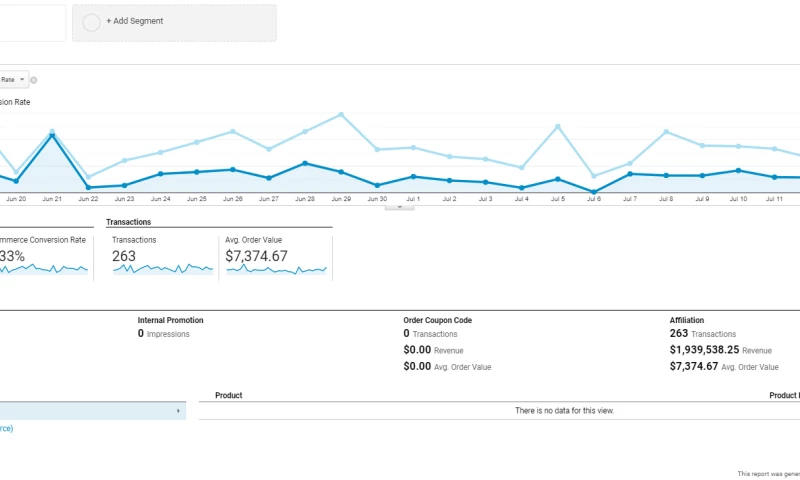Select the Avg. Order Value metric tile
Screen dimensions: 800x480
pos(276,256)
